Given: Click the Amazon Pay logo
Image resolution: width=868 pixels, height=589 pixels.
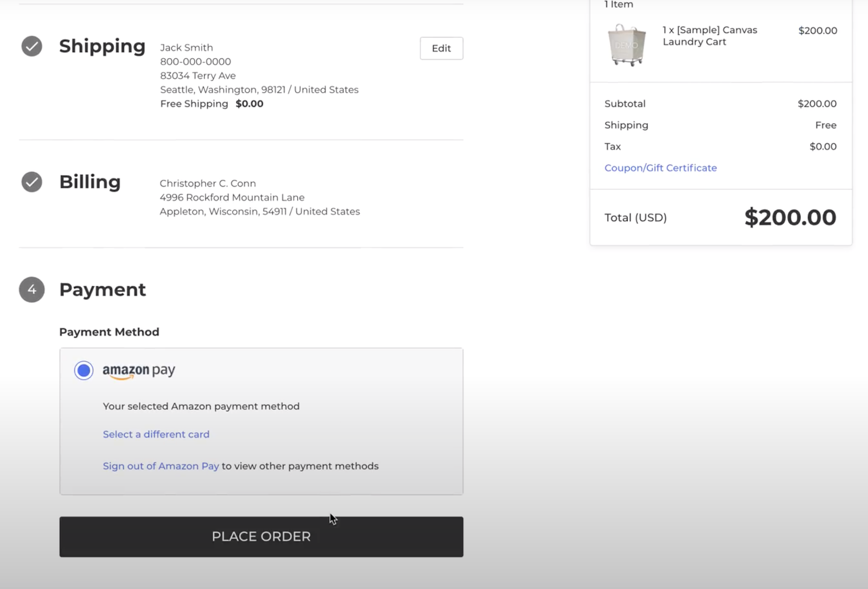Looking at the screenshot, I should [139, 371].
